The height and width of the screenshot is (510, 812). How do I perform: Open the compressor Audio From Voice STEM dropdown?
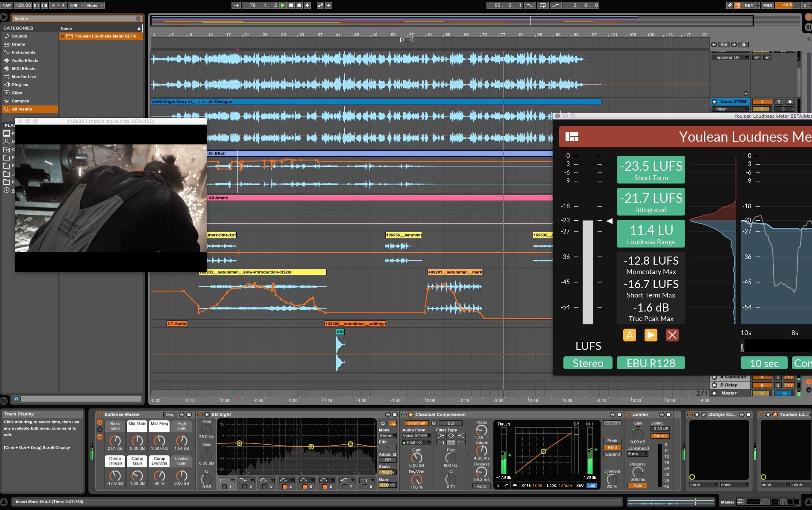coord(416,436)
